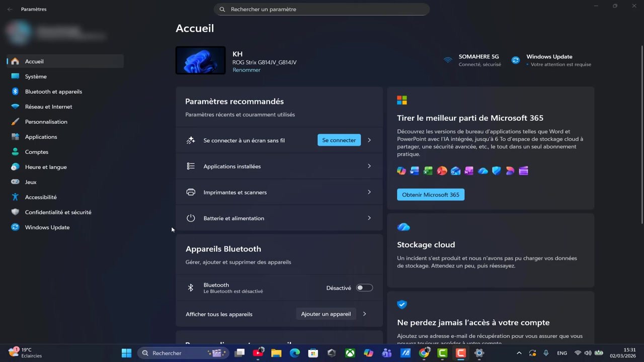Click the Imprimantes et scanners printer icon
The image size is (644, 362).
tap(191, 192)
